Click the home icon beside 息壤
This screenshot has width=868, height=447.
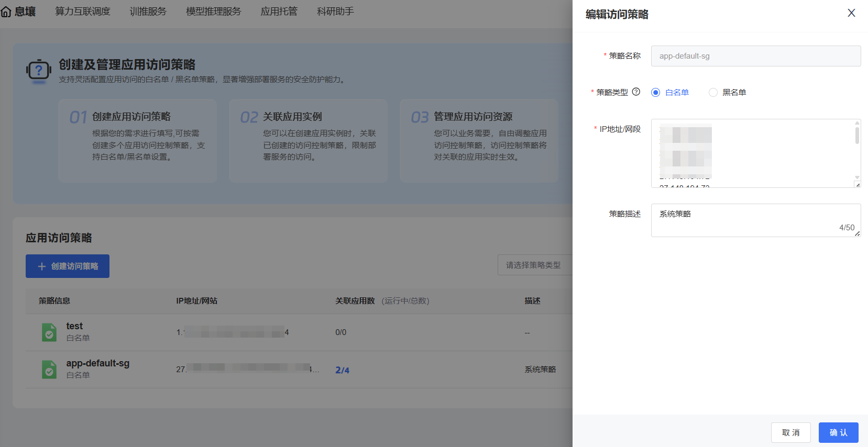coord(6,12)
